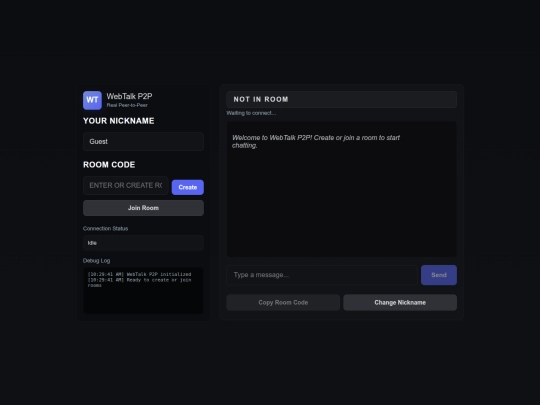This screenshot has height=405, width=540.
Task: Click the Copy Room Code button
Action: (283, 302)
